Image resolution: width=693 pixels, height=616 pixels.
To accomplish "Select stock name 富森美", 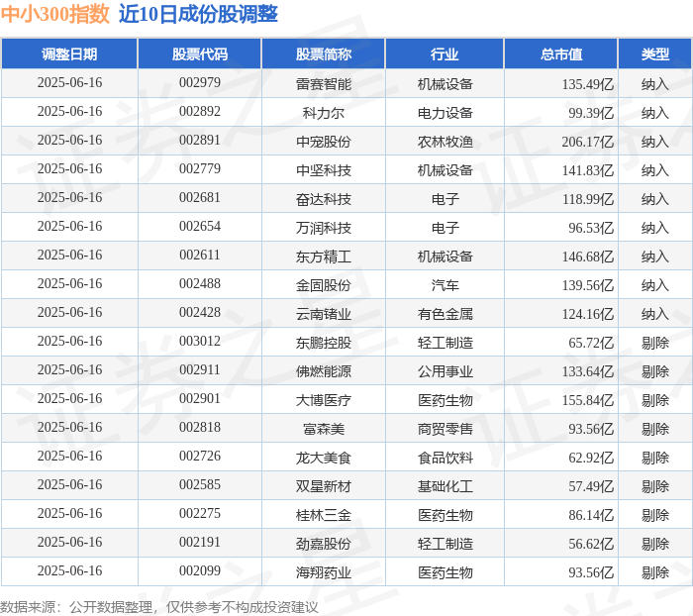I will (x=324, y=429).
